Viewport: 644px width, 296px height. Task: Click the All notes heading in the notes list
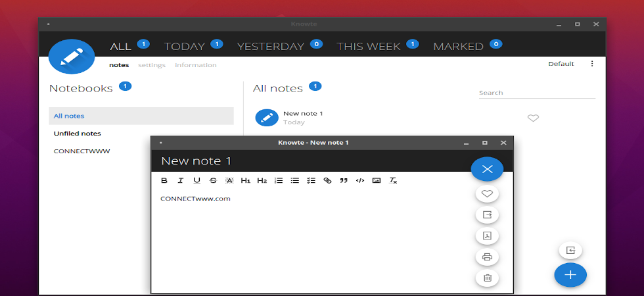click(x=277, y=88)
